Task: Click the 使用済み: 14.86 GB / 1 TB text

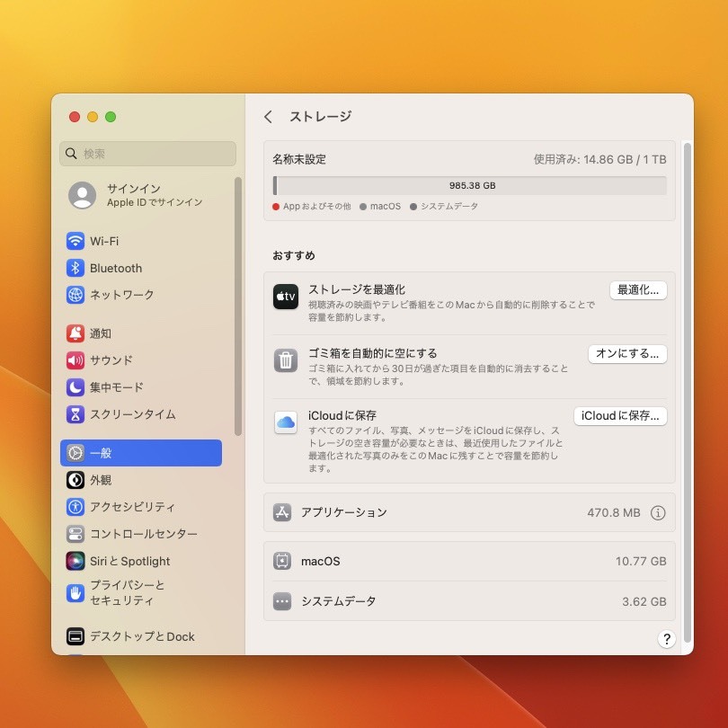Action: (x=599, y=160)
